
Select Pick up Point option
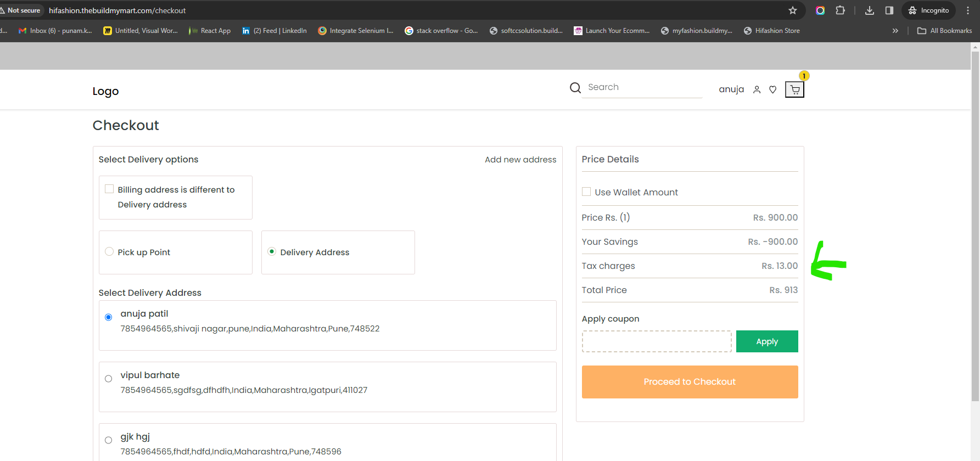pos(109,252)
